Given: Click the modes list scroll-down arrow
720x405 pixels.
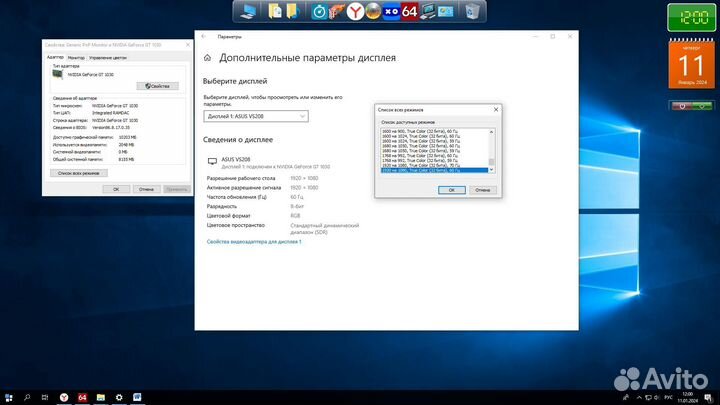Looking at the screenshot, I should [491, 170].
